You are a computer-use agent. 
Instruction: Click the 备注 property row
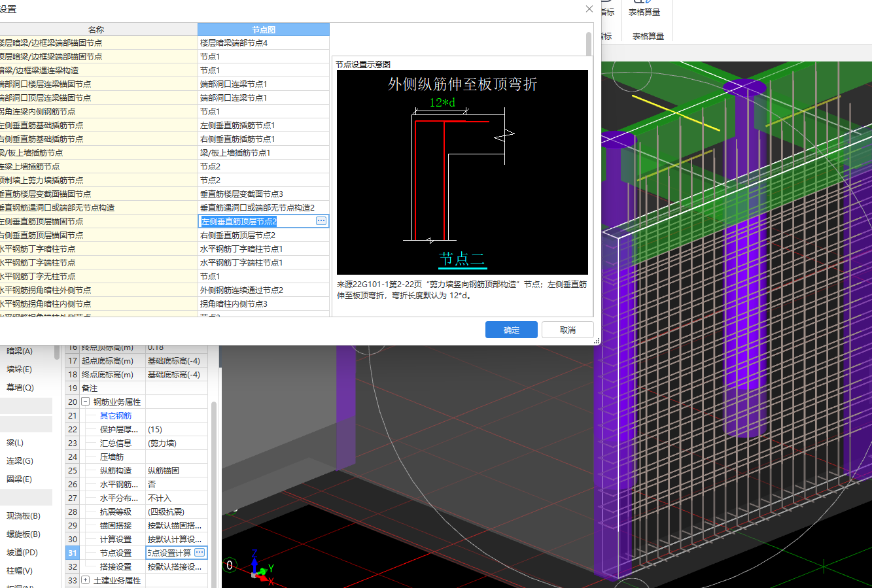[x=136, y=388]
